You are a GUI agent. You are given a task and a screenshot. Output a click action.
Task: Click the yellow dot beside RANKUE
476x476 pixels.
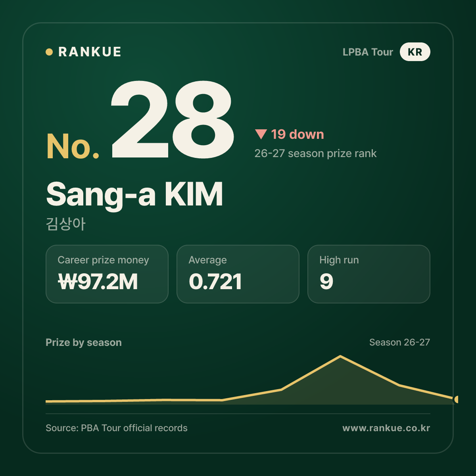point(49,52)
